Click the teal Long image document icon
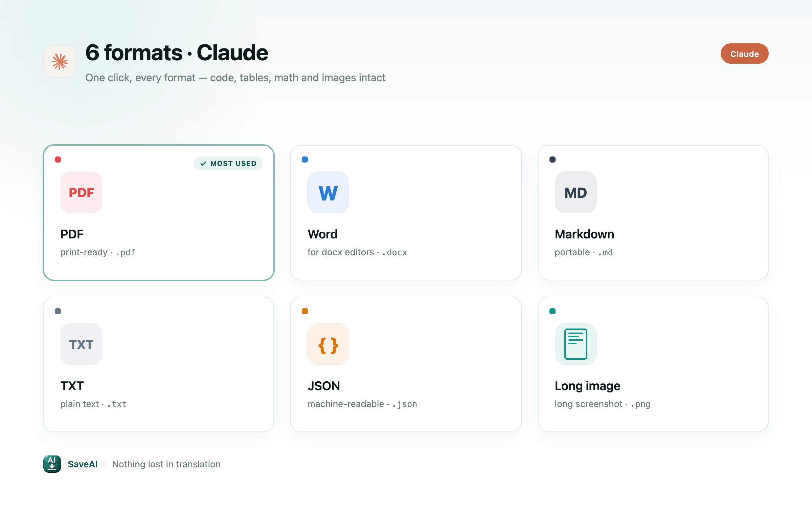The width and height of the screenshot is (812, 508). [576, 344]
